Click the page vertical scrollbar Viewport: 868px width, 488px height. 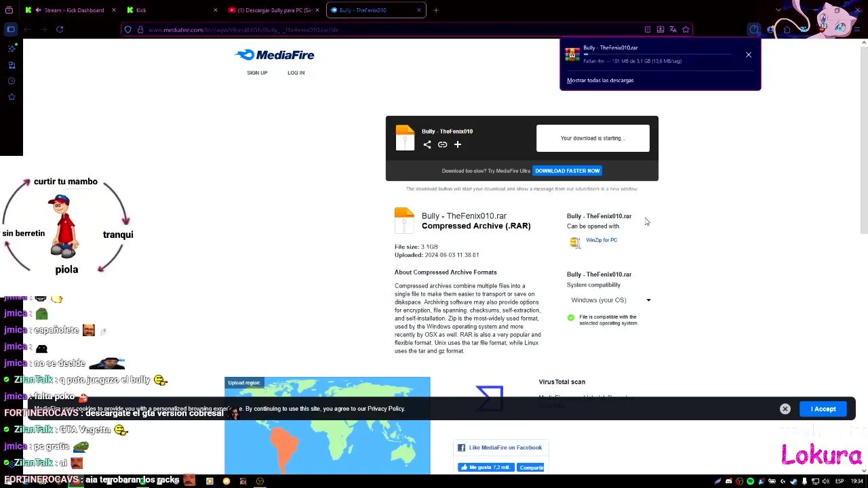(x=863, y=141)
